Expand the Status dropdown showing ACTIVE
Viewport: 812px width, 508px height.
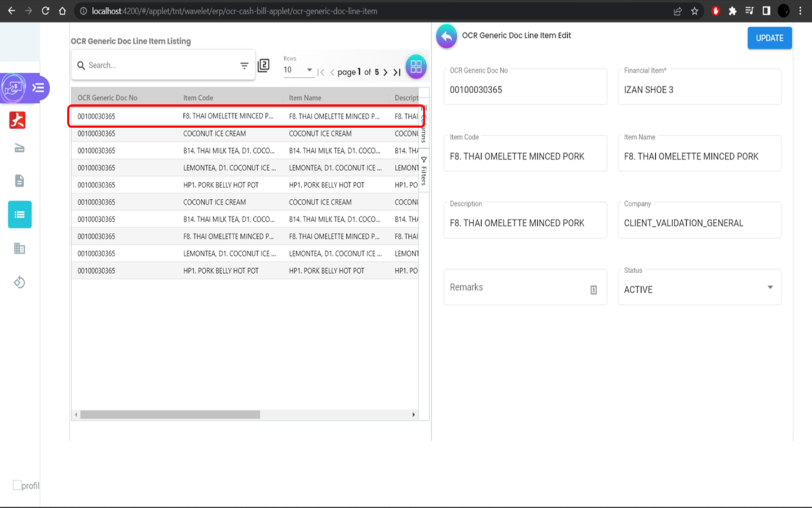pos(699,287)
